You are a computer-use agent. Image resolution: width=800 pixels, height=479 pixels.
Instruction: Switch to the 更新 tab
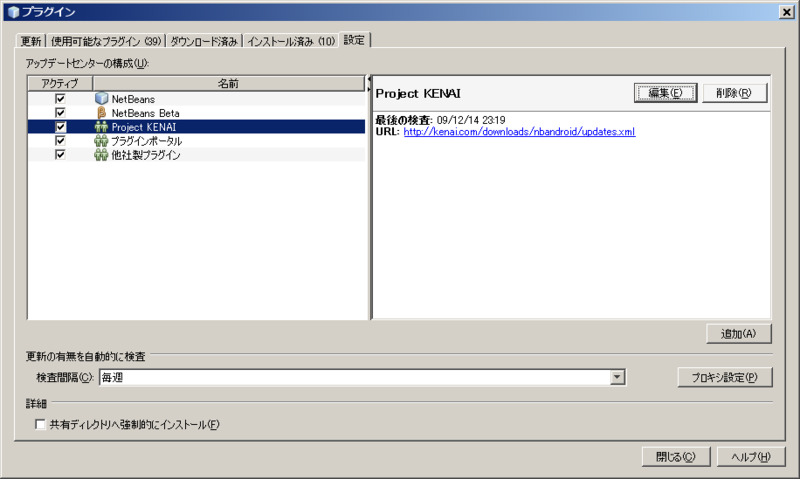tap(31, 41)
